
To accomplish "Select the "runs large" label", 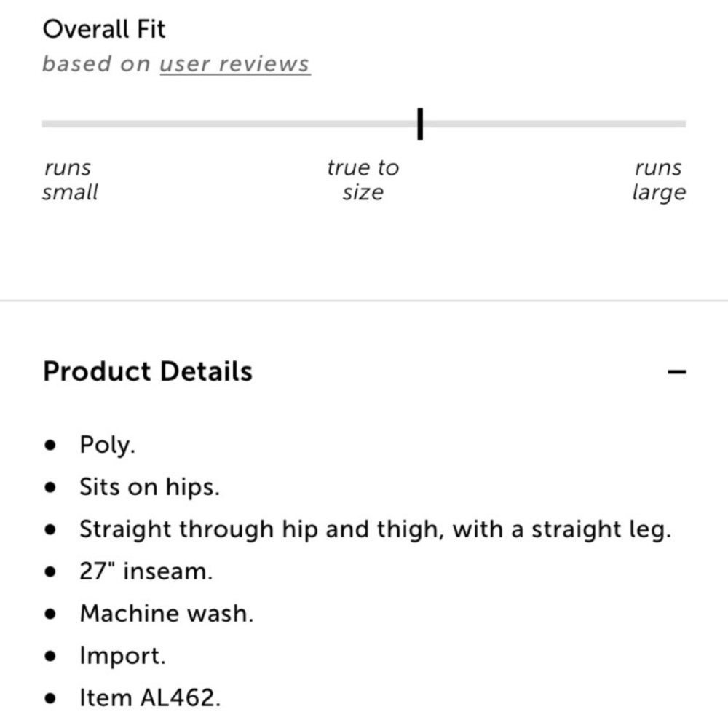I will click(x=658, y=180).
